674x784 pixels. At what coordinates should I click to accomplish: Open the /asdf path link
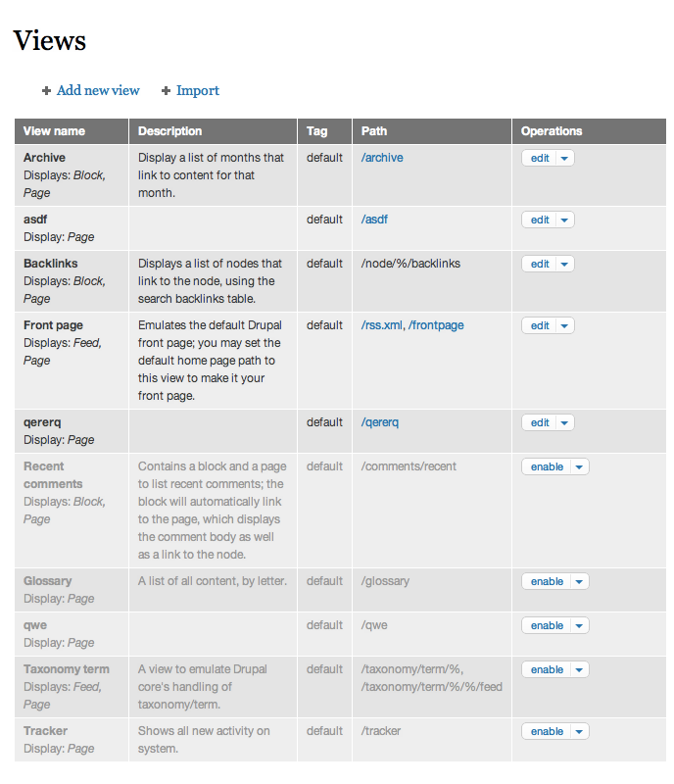pyautogui.click(x=374, y=220)
